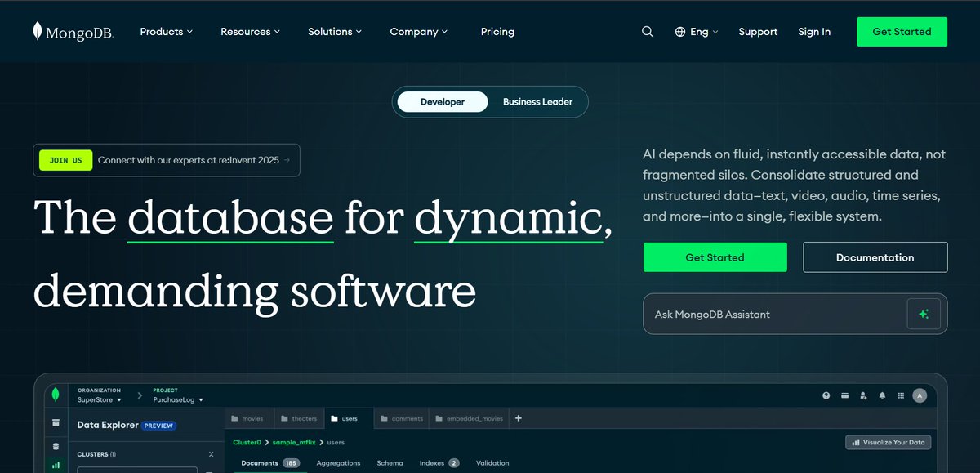Open the search icon in the navigation bar
This screenshot has height=473, width=980.
tap(648, 31)
